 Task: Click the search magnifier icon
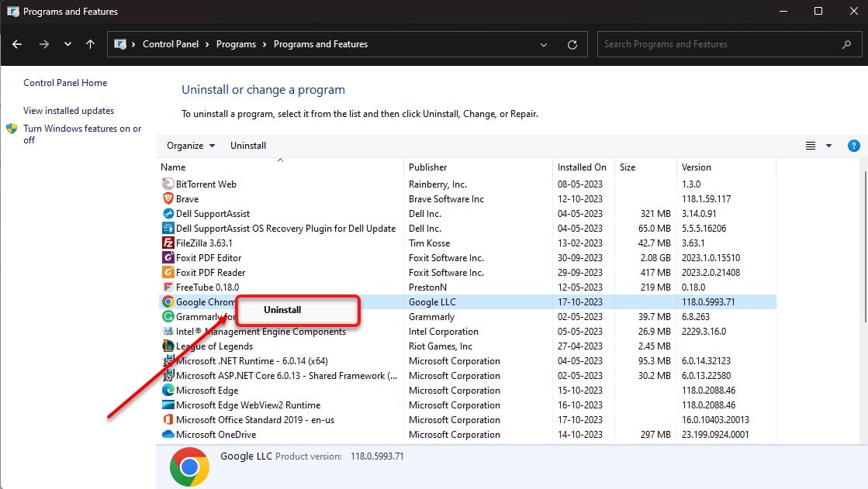(846, 44)
